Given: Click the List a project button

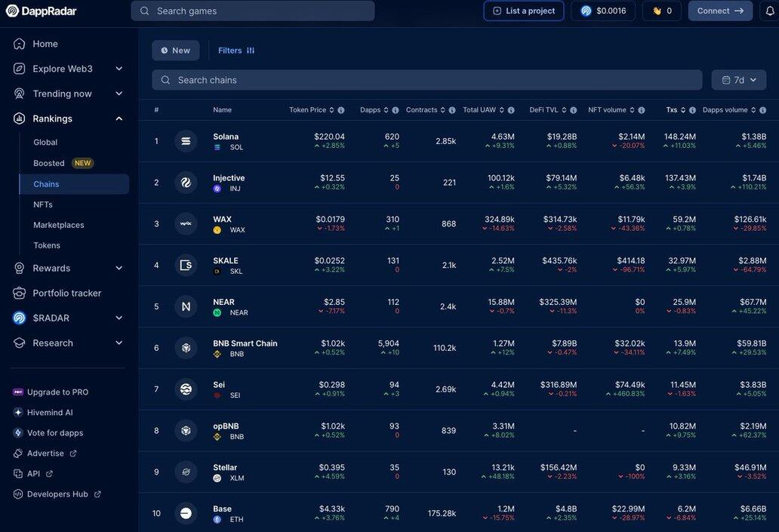Looking at the screenshot, I should click(523, 11).
